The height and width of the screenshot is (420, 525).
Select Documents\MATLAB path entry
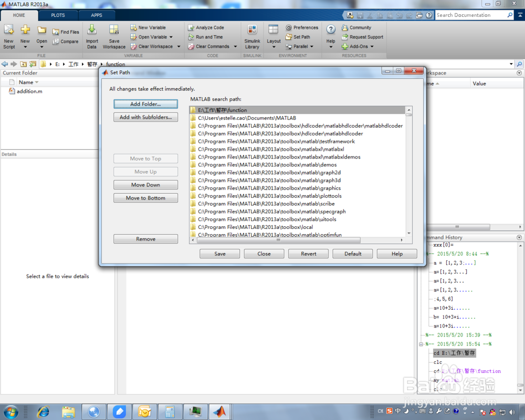coord(297,118)
